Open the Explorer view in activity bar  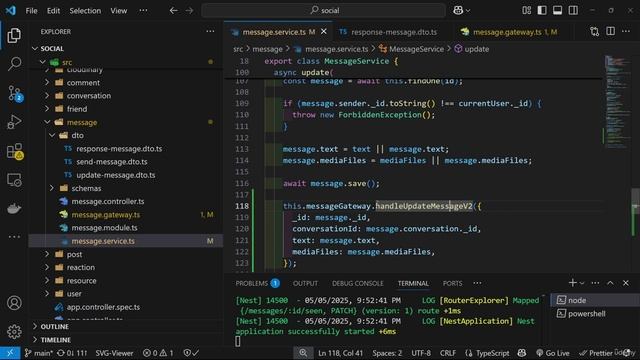14,36
